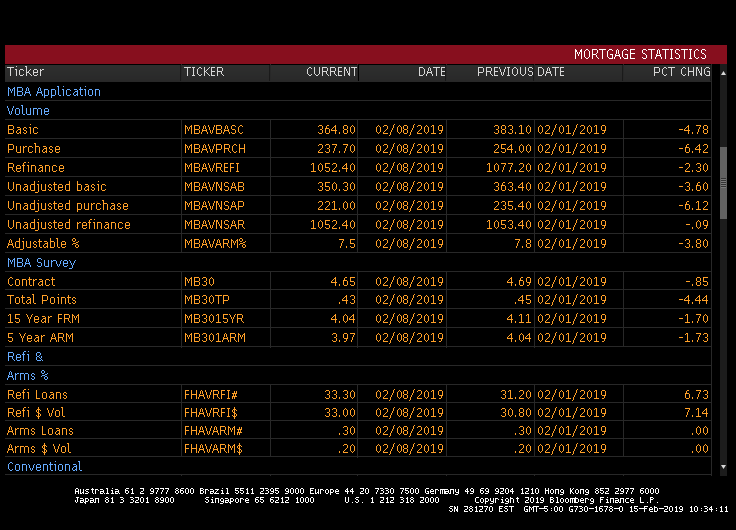Screen dimensions: 736x530
Task: Open the 5 Year ARM row
Action: [x=358, y=338]
